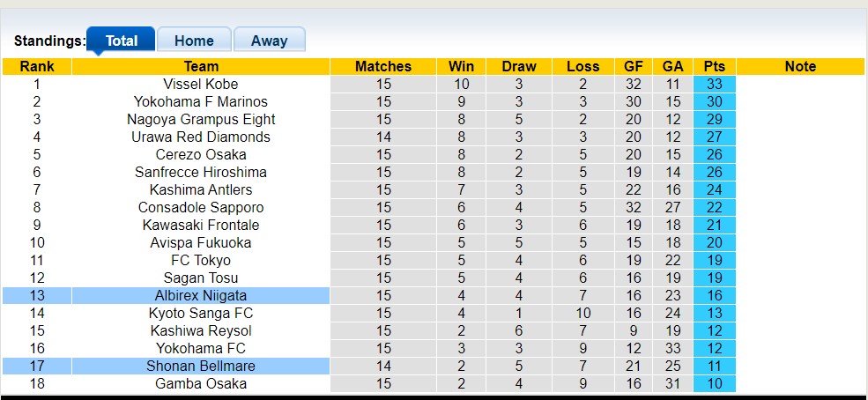Click the Rank column header
This screenshot has height=400, width=868.
[x=37, y=67]
